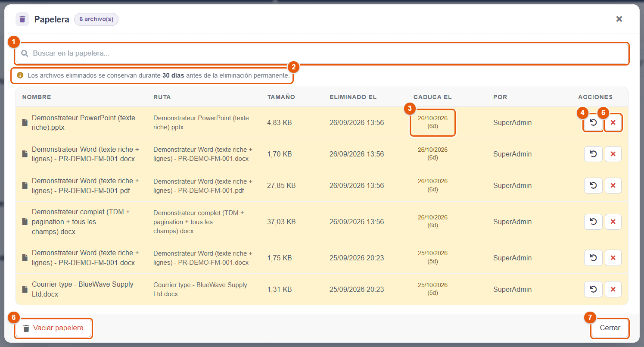Click the file icon beside the Courrier type name
This screenshot has width=644, height=347.
click(x=25, y=290)
